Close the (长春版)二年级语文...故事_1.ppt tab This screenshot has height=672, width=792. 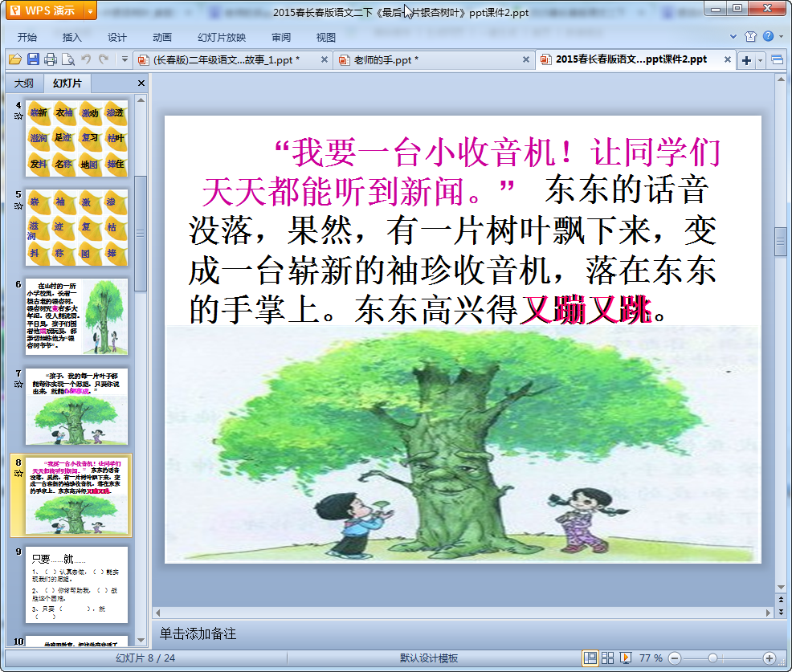[x=325, y=59]
